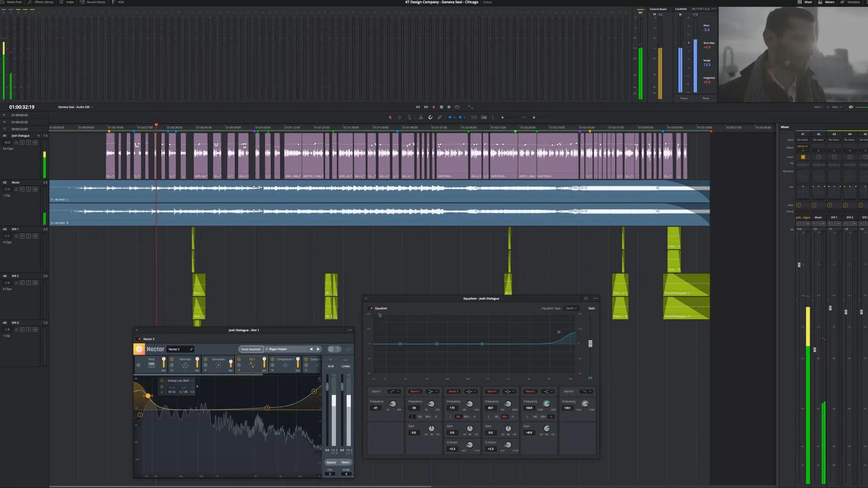Open the Compressor 1 module in Nectar
868x488 pixels.
point(285,365)
